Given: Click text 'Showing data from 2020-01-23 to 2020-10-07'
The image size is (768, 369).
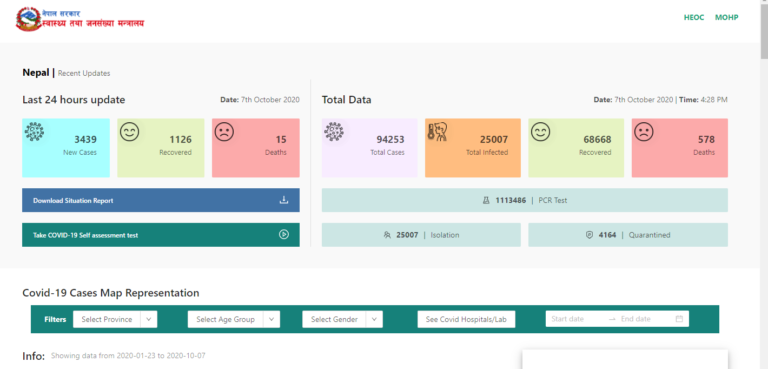Looking at the screenshot, I should pyautogui.click(x=128, y=355).
